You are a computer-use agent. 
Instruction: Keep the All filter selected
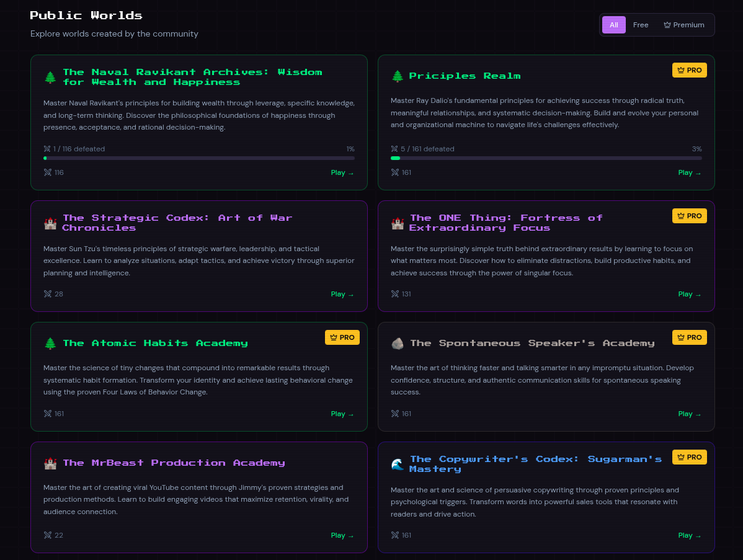(614, 25)
